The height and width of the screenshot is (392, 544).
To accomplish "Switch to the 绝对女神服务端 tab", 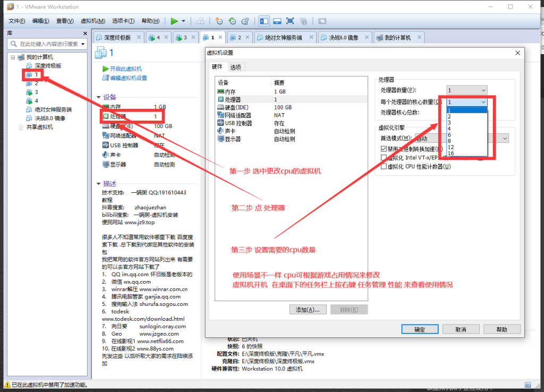I will (x=284, y=38).
